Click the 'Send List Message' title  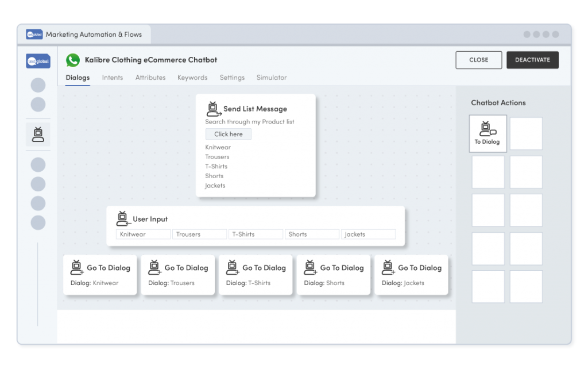coord(256,109)
